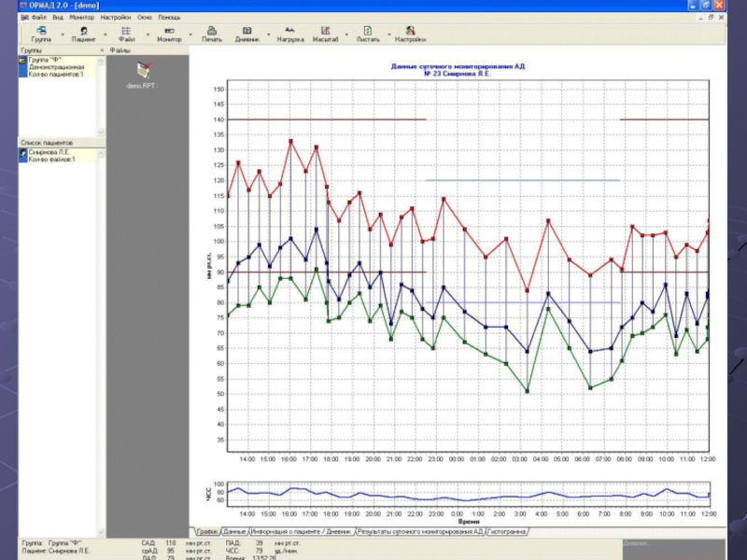Click the group icon beside Группа "Ф"

(x=22, y=61)
